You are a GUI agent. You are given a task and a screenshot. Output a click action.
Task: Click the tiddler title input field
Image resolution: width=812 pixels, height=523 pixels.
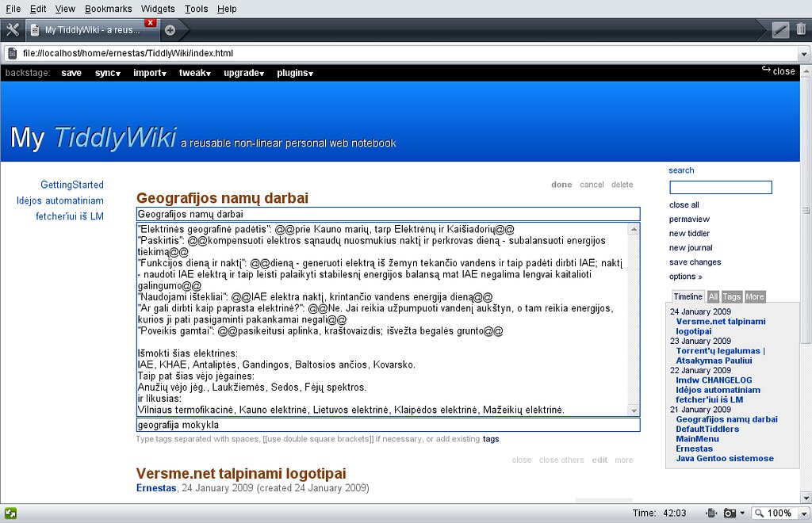[x=389, y=214]
